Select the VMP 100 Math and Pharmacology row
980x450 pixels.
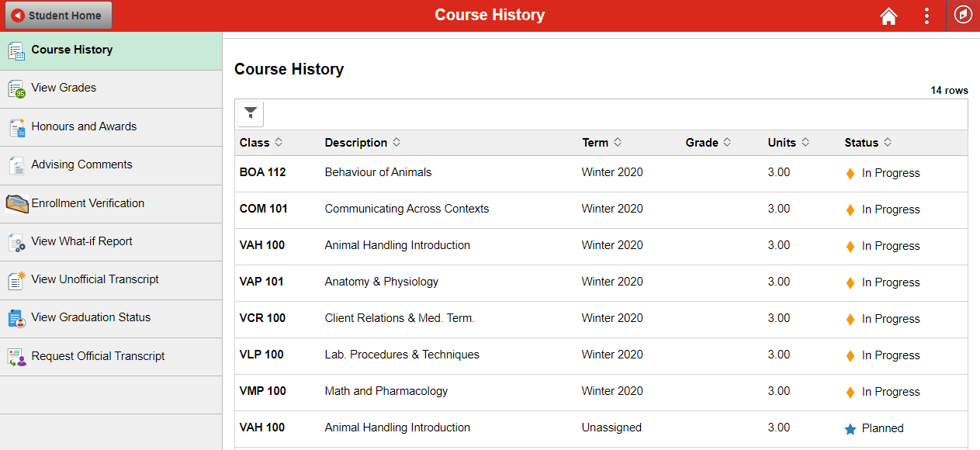(601, 392)
